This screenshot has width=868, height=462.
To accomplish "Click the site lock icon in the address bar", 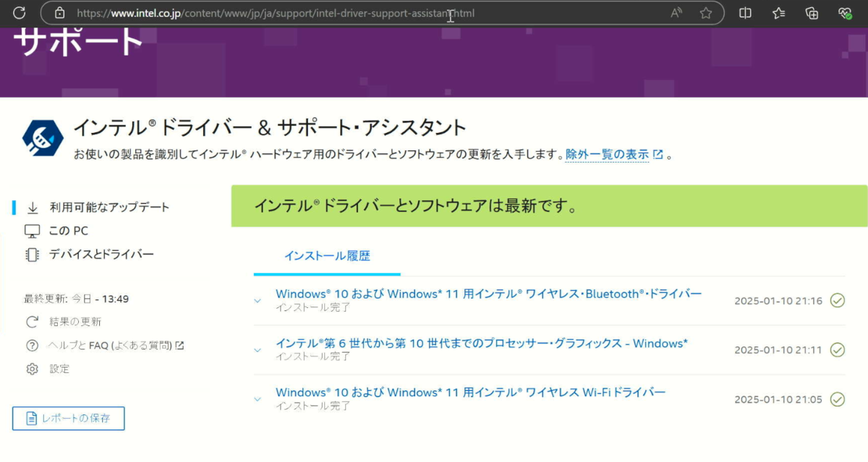I will pos(59,13).
